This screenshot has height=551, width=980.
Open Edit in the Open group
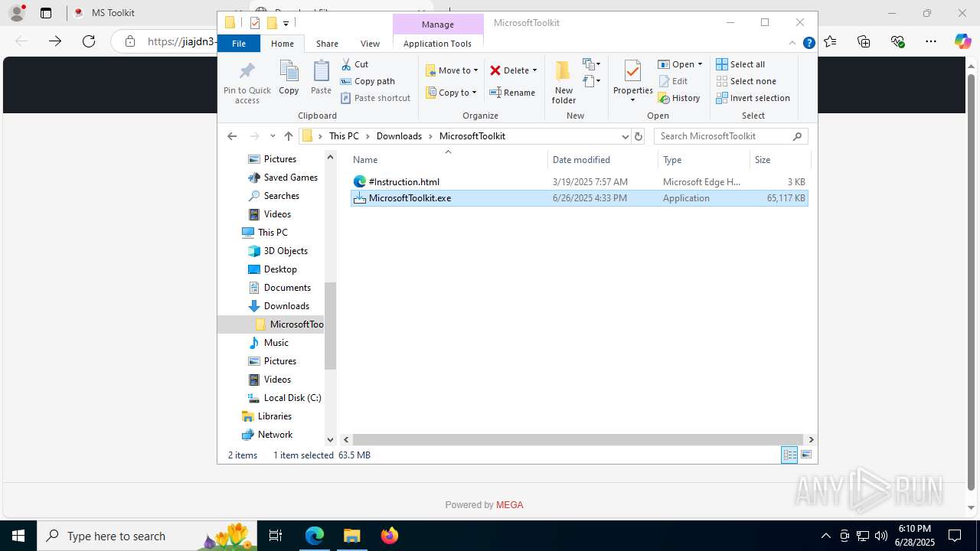(x=673, y=81)
